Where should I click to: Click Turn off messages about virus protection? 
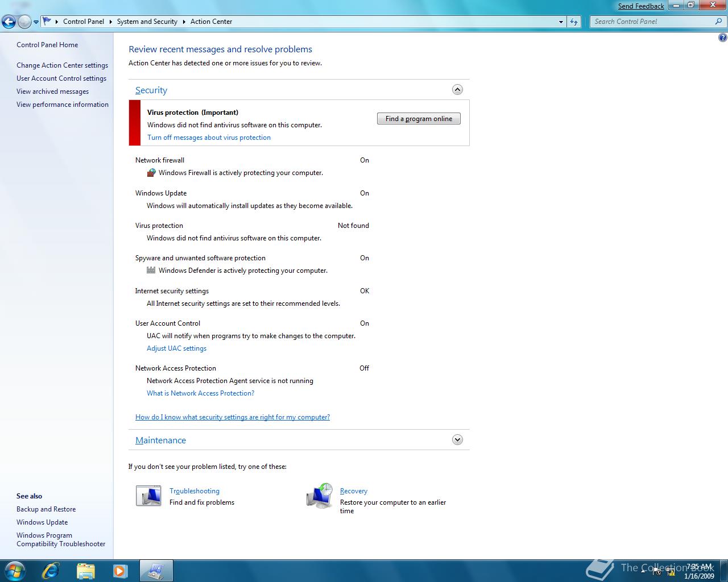pos(209,138)
